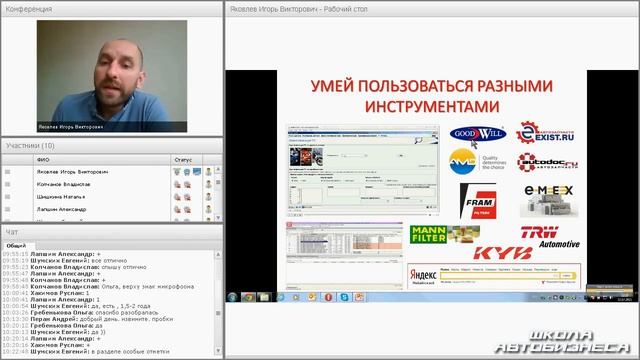This screenshot has height=360, width=640.
Task: Click KYB logo on the slide
Action: (x=503, y=253)
